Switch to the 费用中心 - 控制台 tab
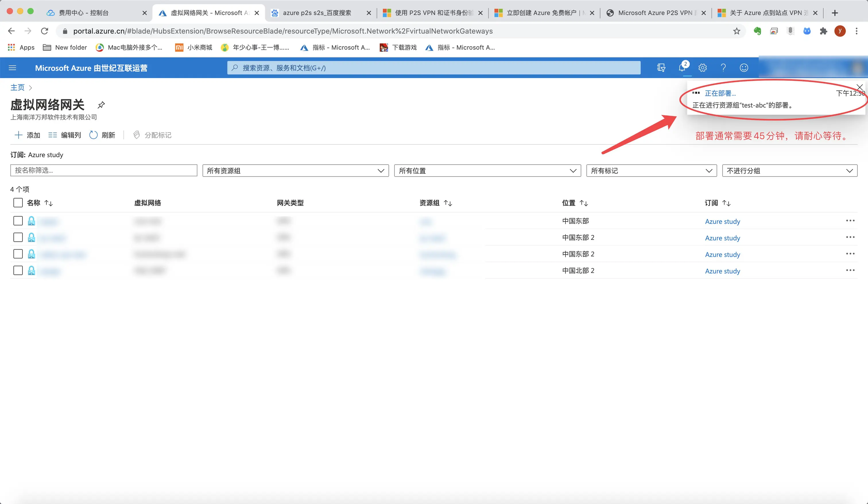 (x=84, y=13)
